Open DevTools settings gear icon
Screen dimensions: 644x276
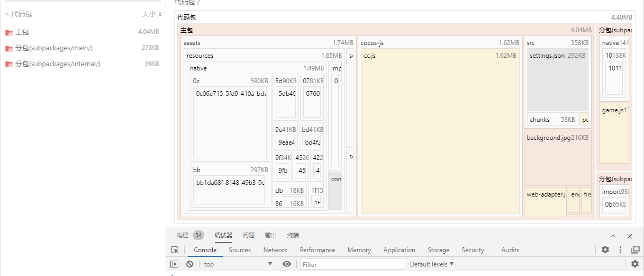pyautogui.click(x=605, y=250)
